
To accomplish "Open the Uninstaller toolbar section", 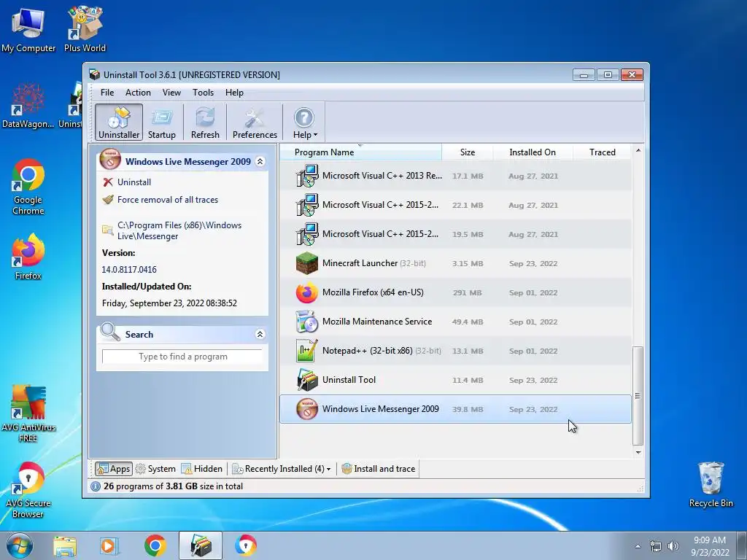I will click(x=119, y=122).
